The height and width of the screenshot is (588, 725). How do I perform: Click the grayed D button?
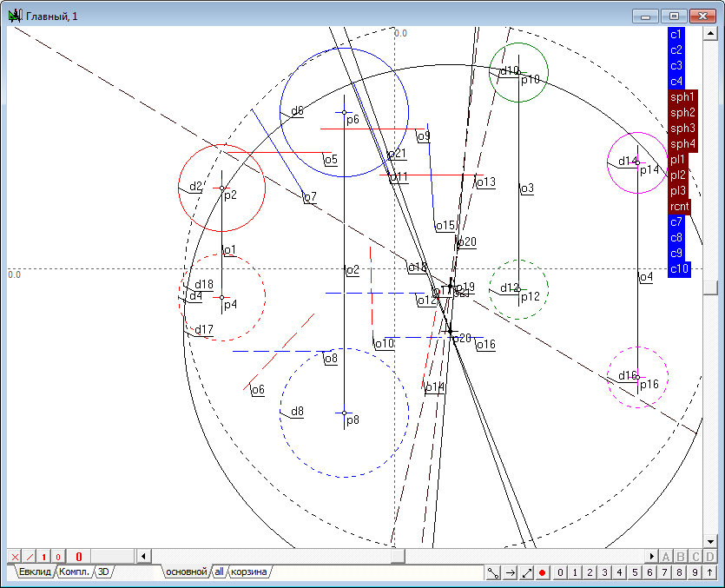pos(710,557)
